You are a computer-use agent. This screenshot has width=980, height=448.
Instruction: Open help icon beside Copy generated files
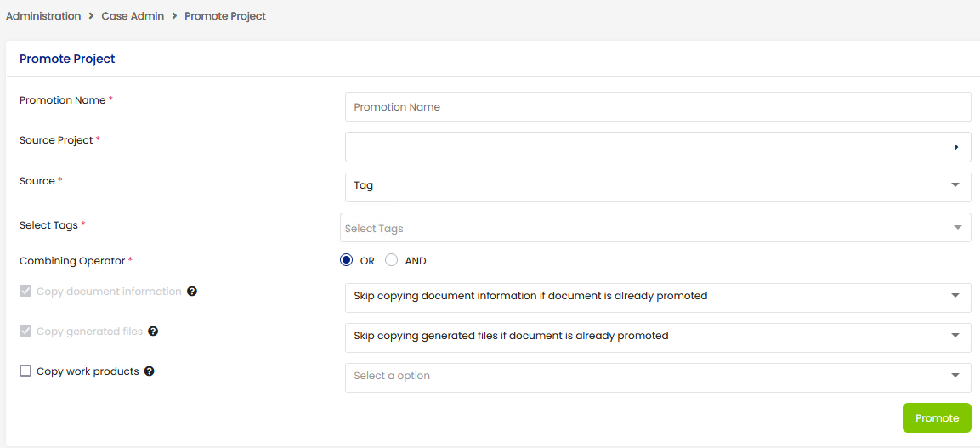(x=153, y=332)
